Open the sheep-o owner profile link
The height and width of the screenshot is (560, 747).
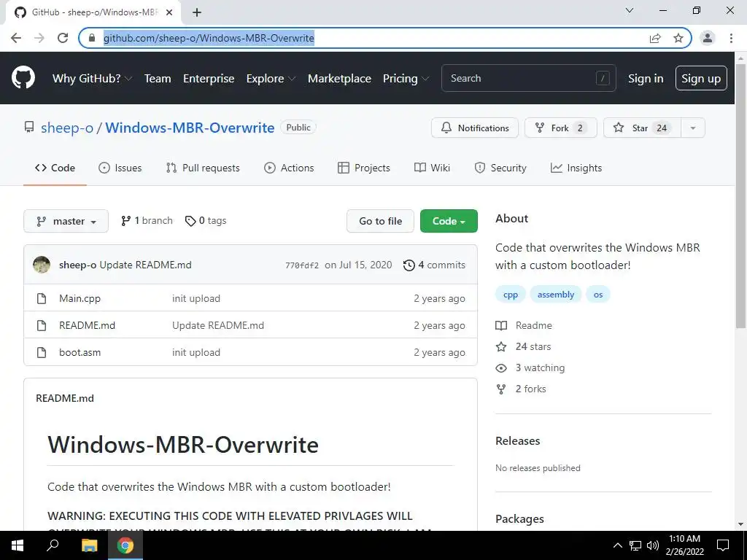click(x=67, y=128)
